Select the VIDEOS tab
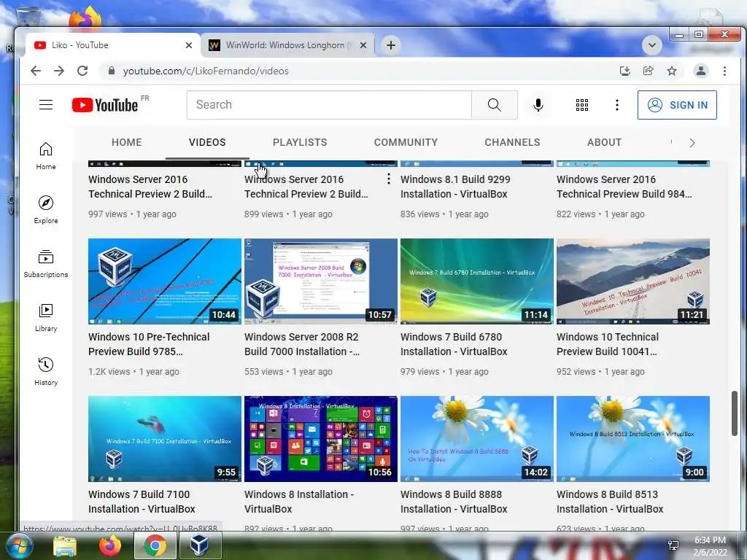The width and height of the screenshot is (747, 560). [x=207, y=142]
